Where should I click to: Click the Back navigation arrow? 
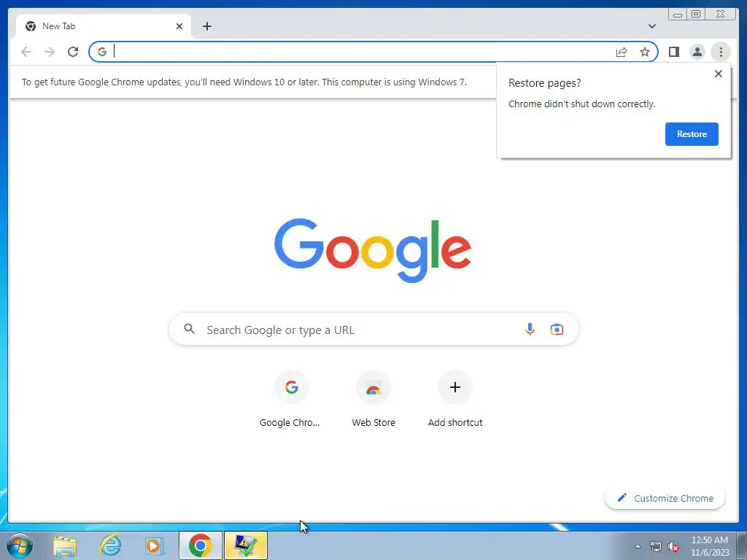tap(26, 52)
